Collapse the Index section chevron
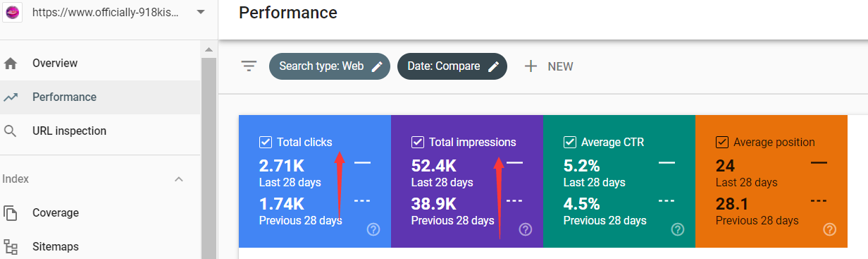This screenshot has height=259, width=868. point(179,179)
